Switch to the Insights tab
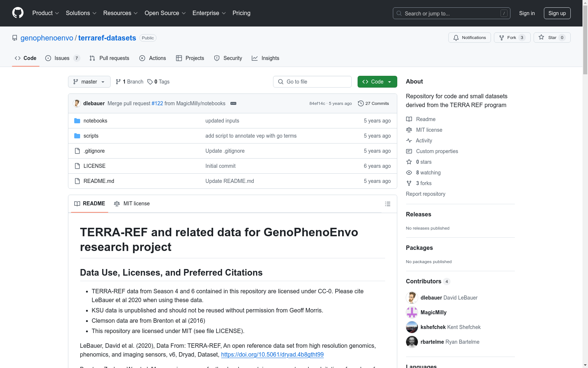 [265, 58]
